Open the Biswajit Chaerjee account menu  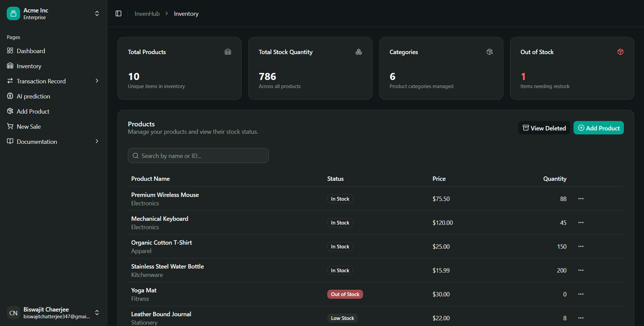(x=97, y=313)
